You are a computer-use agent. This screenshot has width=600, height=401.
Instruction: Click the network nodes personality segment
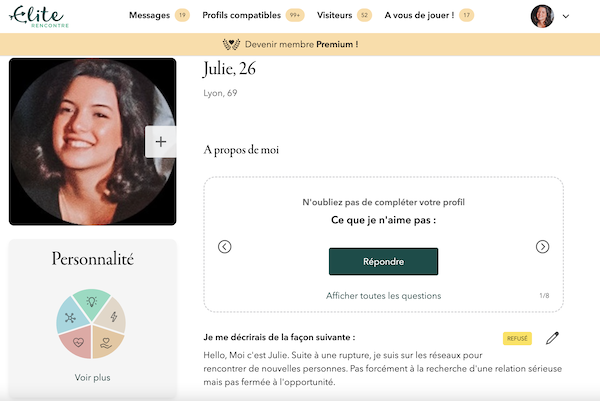point(71,317)
